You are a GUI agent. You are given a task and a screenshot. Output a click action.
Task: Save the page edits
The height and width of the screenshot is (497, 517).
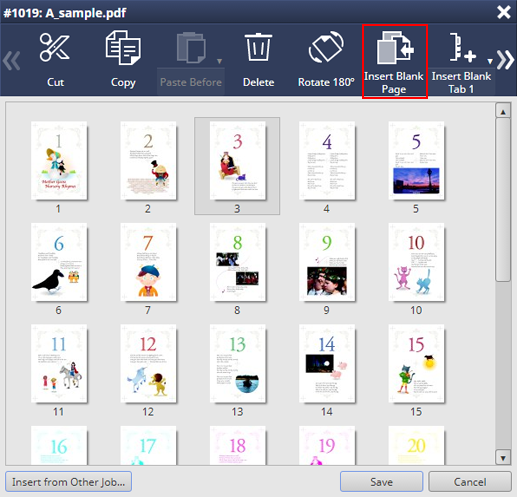click(x=382, y=482)
